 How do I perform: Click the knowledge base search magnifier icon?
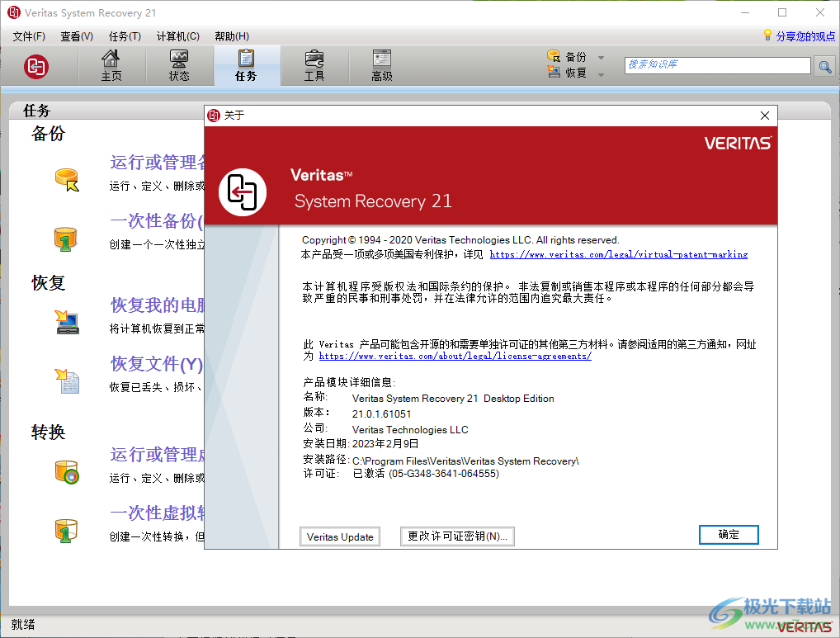(x=824, y=66)
